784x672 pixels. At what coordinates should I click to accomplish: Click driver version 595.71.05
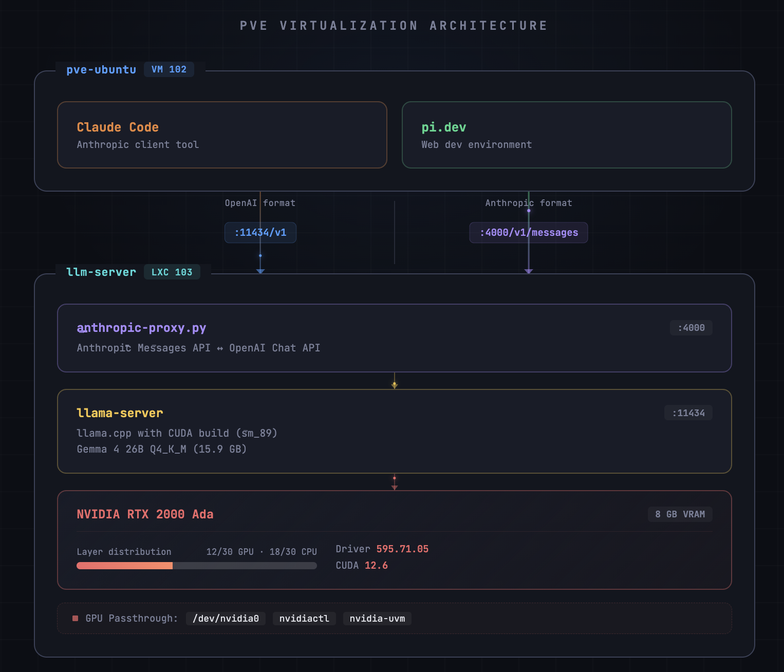click(x=402, y=549)
